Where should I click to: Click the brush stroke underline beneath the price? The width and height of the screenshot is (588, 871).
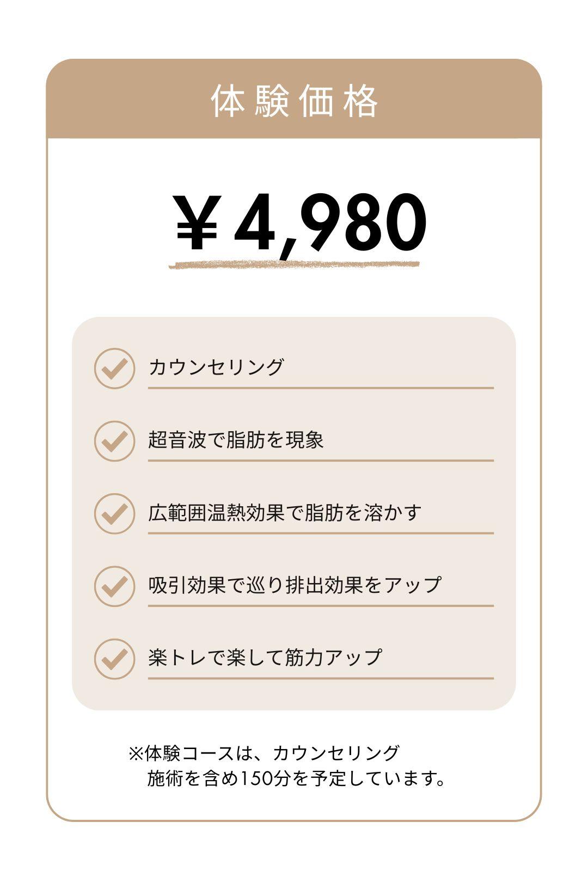[x=294, y=265]
